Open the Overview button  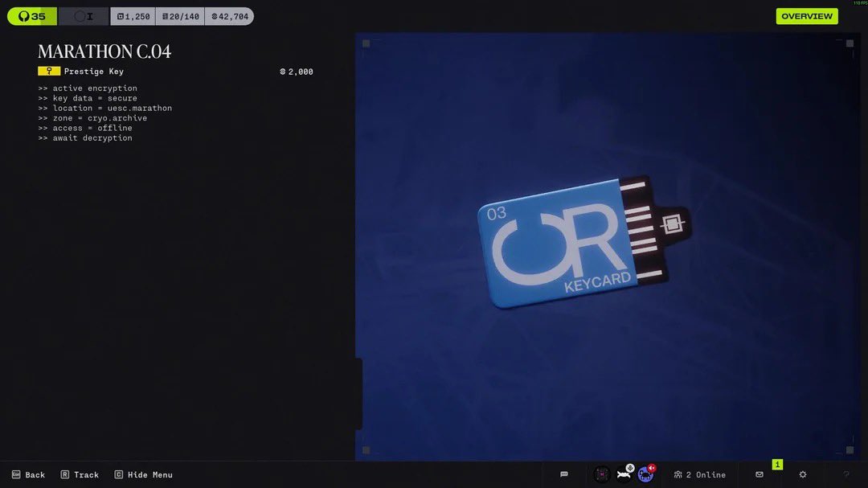tap(807, 16)
